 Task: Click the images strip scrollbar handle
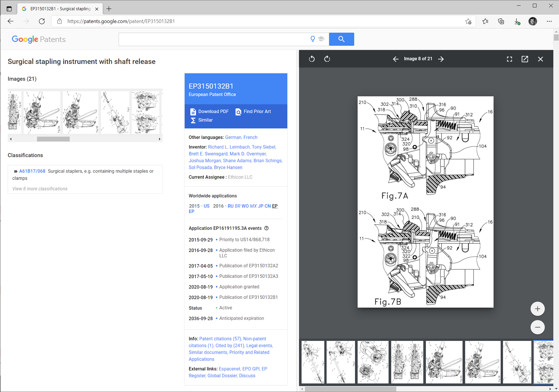click(x=53, y=139)
